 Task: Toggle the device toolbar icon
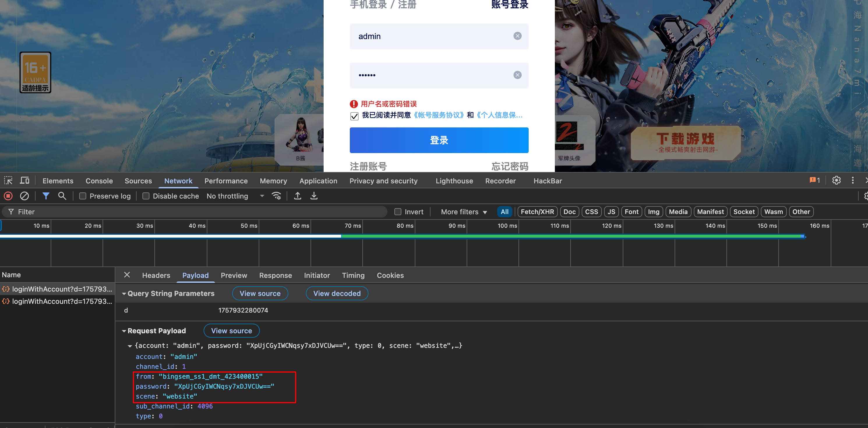(x=24, y=180)
